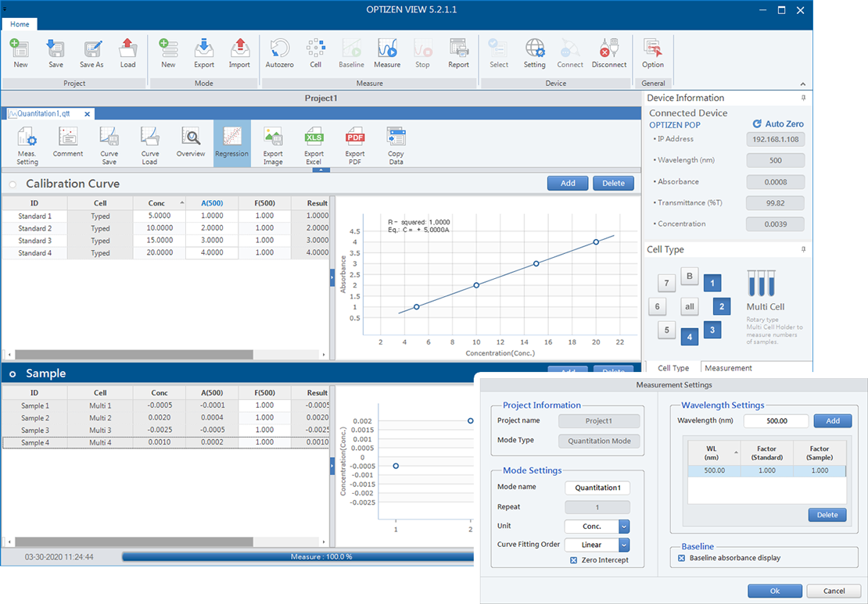Toggle Baseline absorbance display checkbox
The width and height of the screenshot is (868, 604).
pos(681,558)
